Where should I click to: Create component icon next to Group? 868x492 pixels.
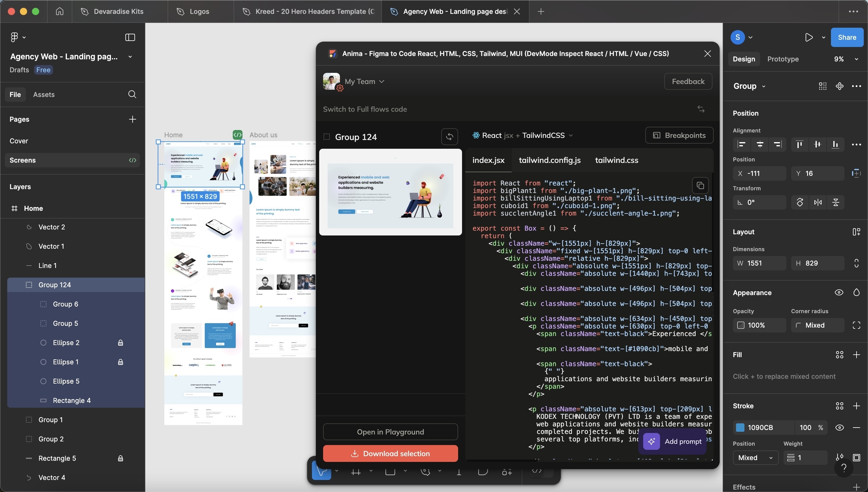[x=840, y=86]
